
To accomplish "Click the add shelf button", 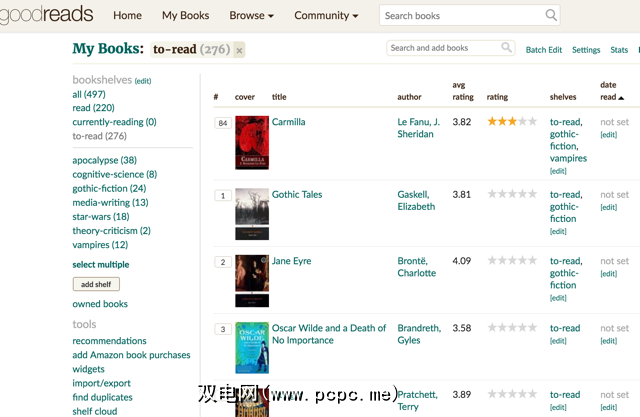I will coord(96,284).
